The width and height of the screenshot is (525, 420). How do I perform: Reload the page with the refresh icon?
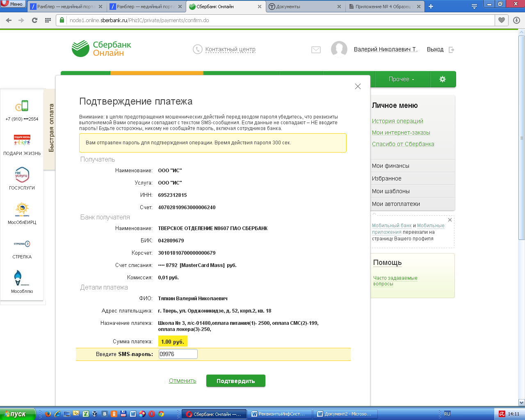pos(34,20)
